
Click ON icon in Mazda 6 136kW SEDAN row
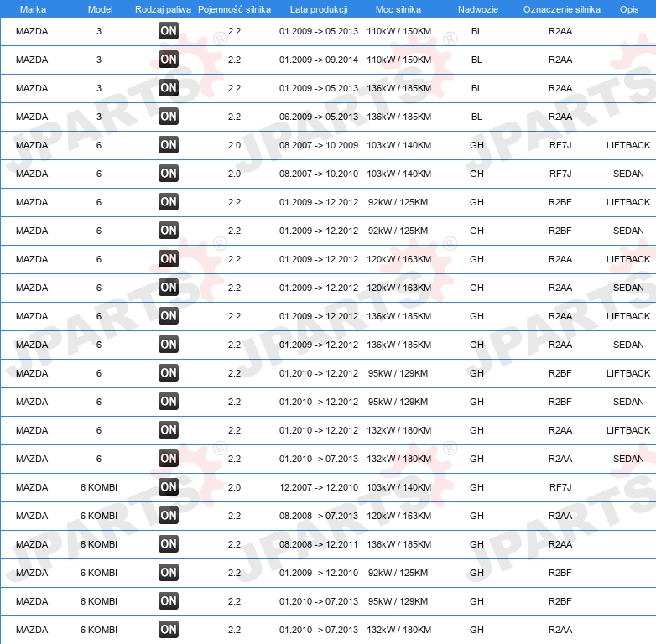pos(169,345)
